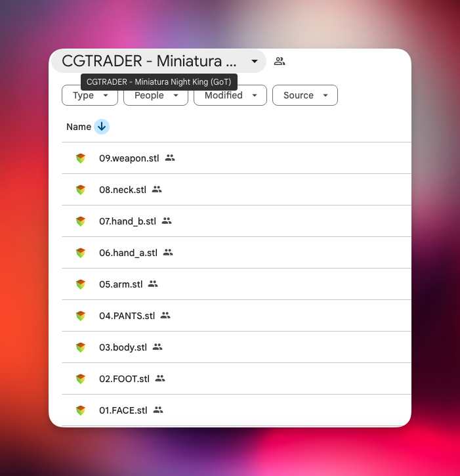Click the shared icon next to 01.FACE.stl

[x=158, y=410]
